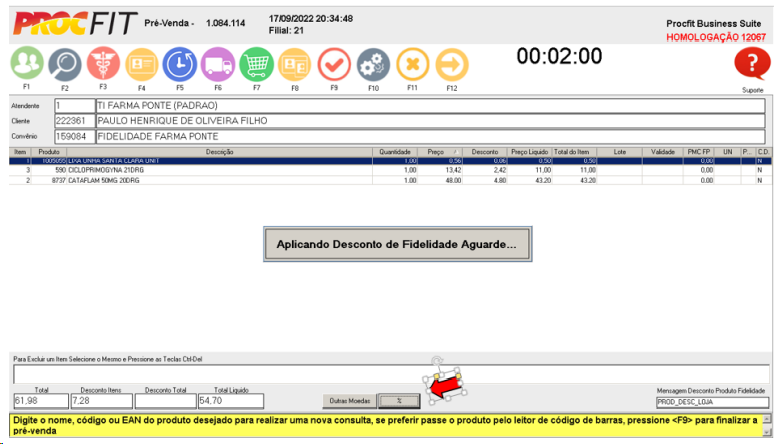Click the TI FARMA PONTE attendant name field
Viewport: 775px width, 444px height.
430,106
